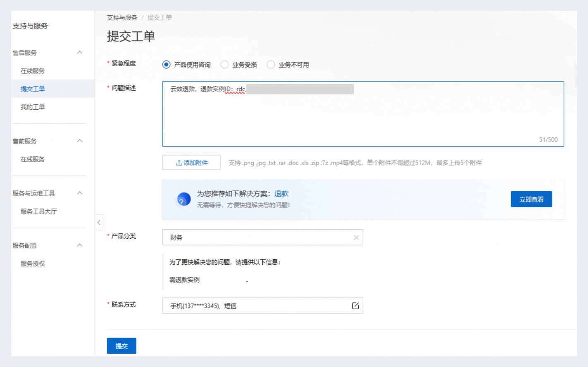This screenshot has height=367, width=588.
Task: Click the 需退款实例 label text
Action: click(x=185, y=280)
